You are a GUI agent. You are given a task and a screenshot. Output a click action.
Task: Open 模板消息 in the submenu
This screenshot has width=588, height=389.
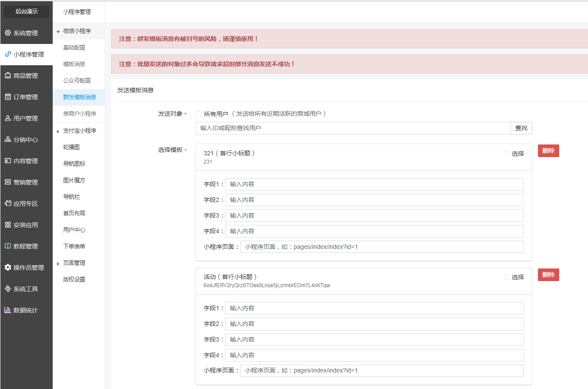coord(74,64)
